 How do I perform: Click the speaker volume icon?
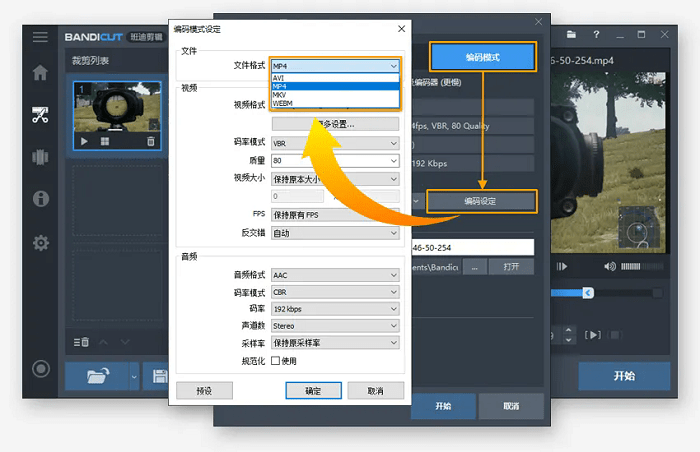[610, 266]
